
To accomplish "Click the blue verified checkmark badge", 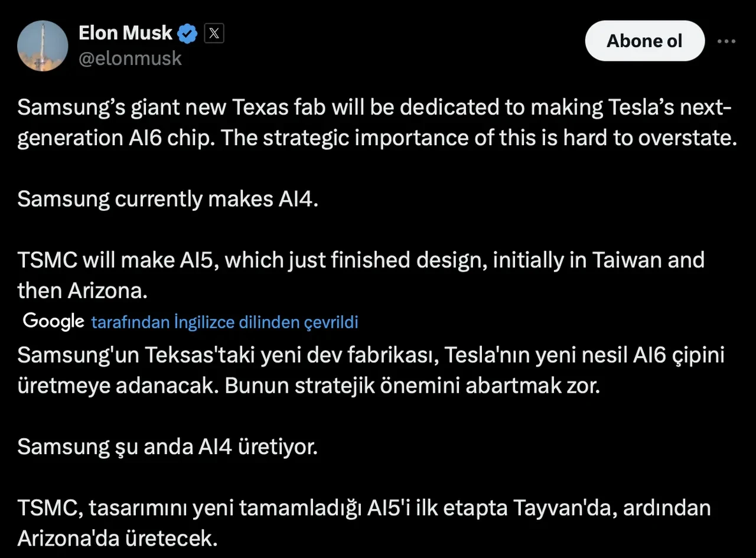I will 188,34.
